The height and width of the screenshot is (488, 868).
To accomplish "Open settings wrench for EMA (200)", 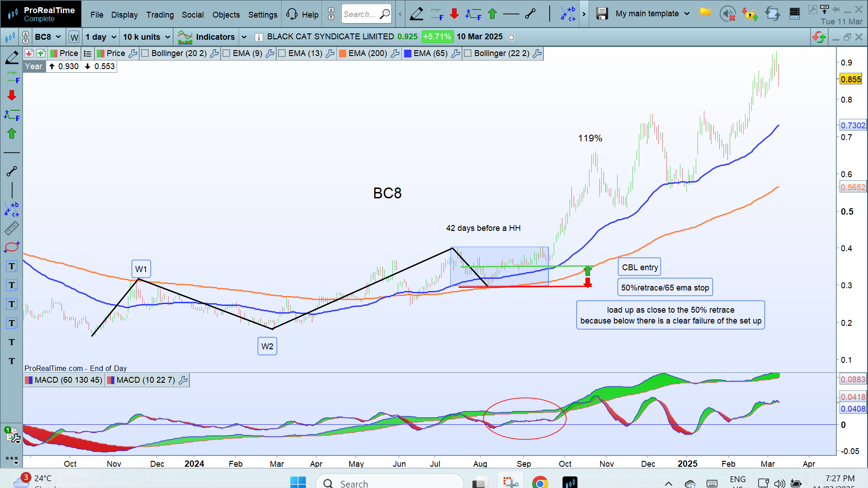I will (x=395, y=53).
